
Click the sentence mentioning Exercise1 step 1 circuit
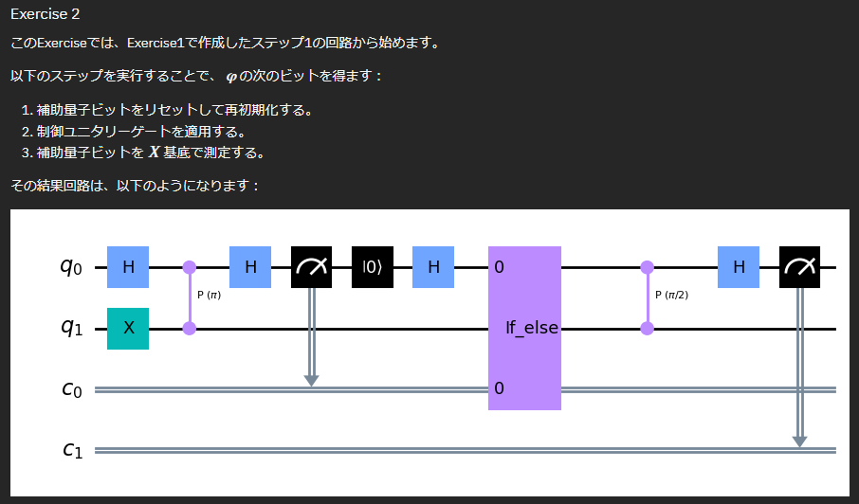pyautogui.click(x=225, y=43)
